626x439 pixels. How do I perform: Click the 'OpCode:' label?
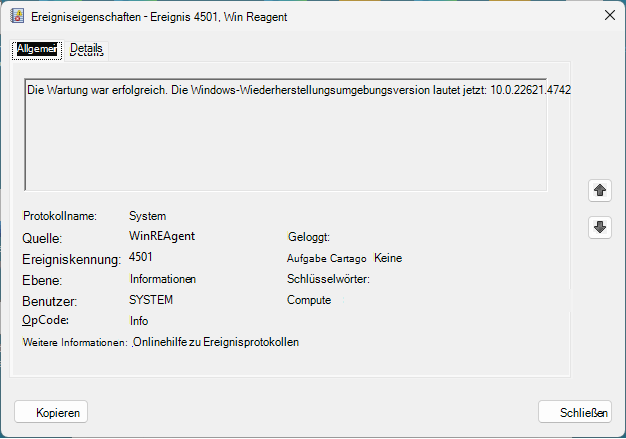(x=46, y=320)
